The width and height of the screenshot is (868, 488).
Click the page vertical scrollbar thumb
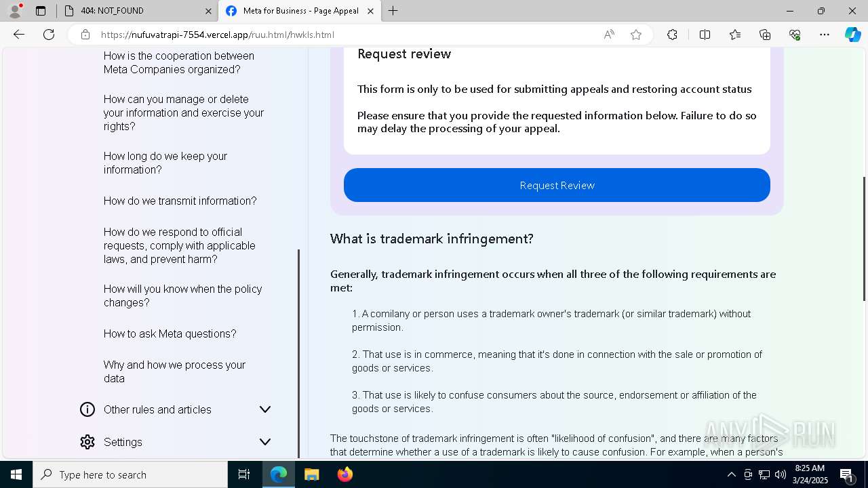click(x=864, y=239)
